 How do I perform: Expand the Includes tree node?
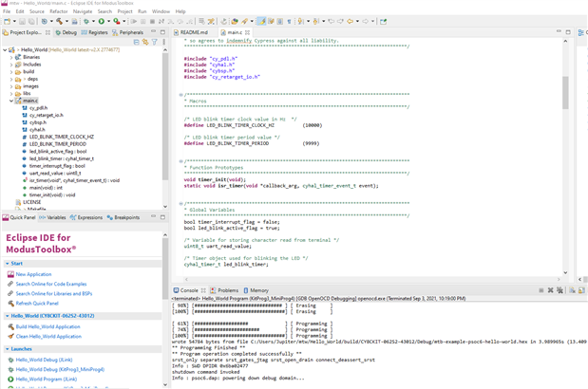click(11, 65)
